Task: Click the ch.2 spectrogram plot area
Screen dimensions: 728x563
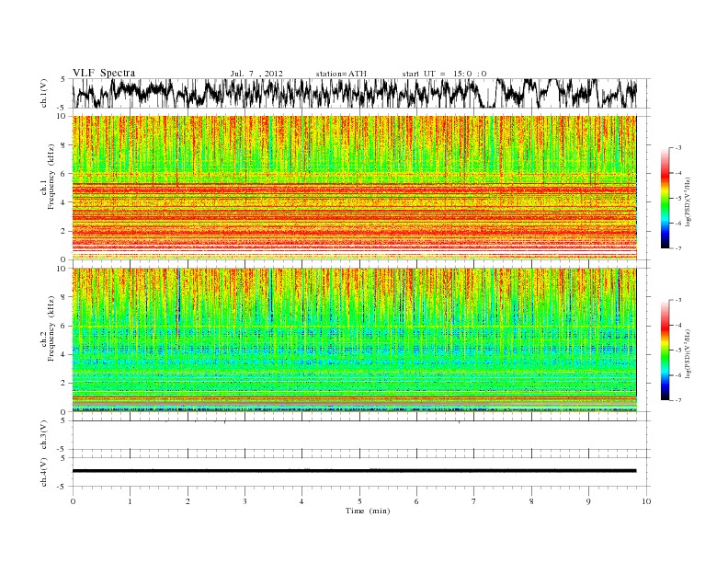Action: click(x=355, y=340)
